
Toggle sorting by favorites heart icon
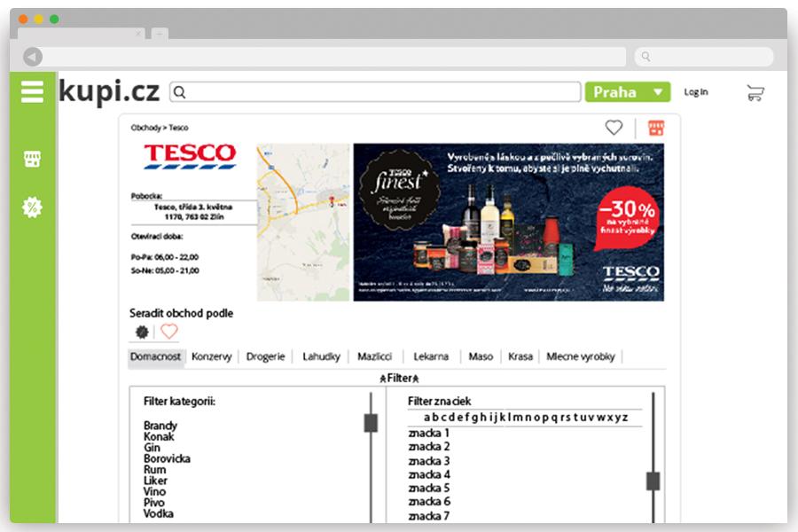point(169,332)
